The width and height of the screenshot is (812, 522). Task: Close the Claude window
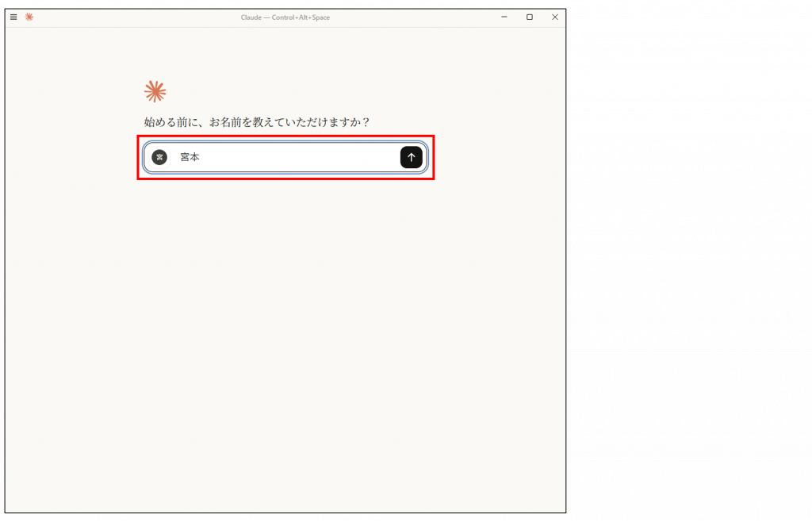tap(554, 17)
